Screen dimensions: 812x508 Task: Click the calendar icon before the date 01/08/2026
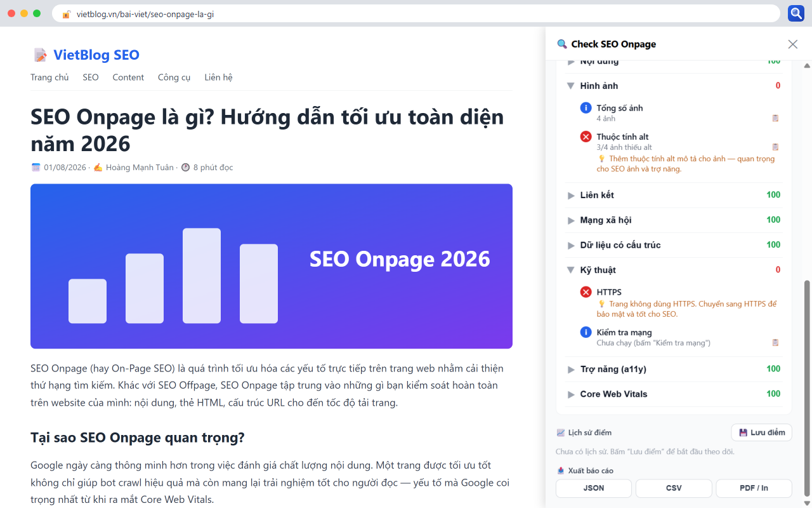[36, 167]
